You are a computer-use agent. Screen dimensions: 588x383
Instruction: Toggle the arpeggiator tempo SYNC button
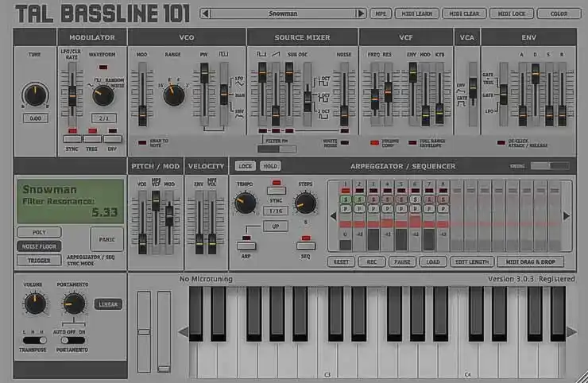[x=277, y=191]
